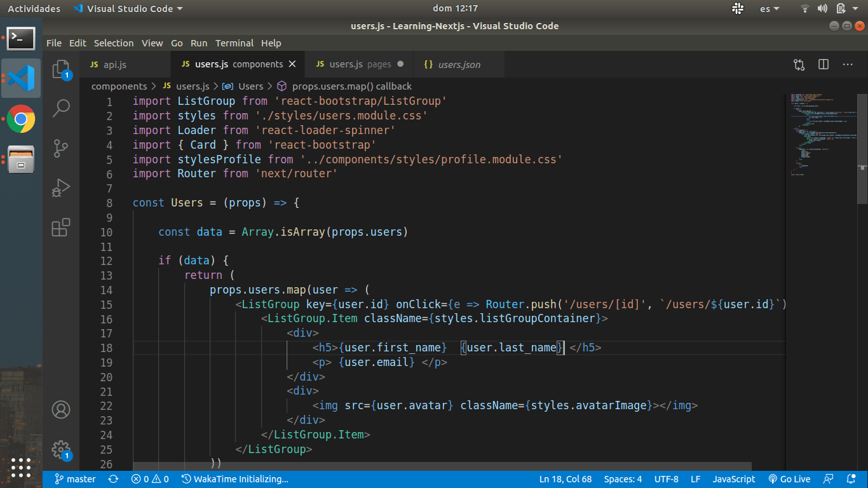Start the Go Live server
The image size is (868, 488).
(789, 480)
